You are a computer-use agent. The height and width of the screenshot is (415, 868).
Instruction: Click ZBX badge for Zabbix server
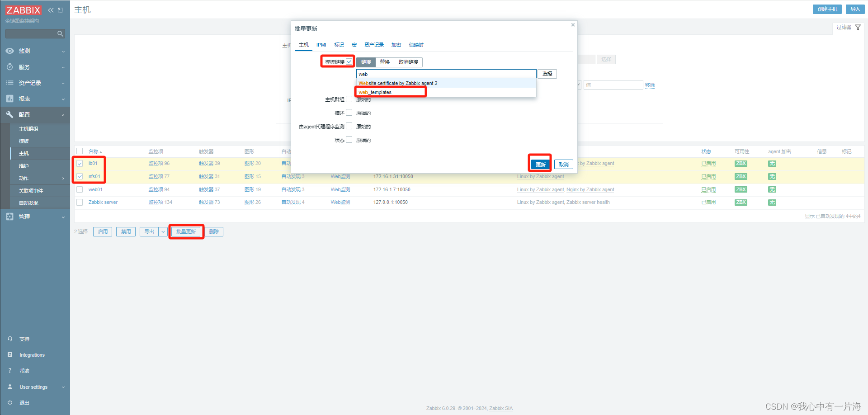[741, 202]
